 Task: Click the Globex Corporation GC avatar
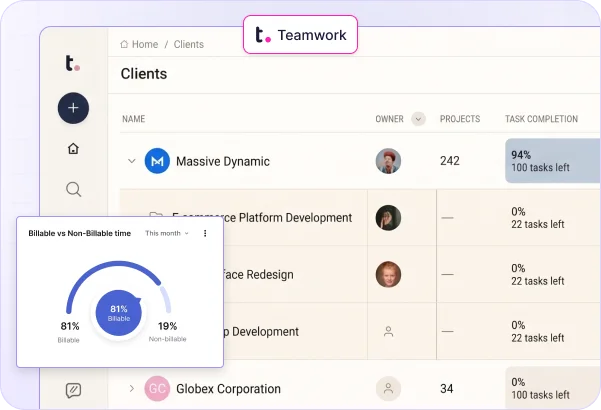[157, 389]
